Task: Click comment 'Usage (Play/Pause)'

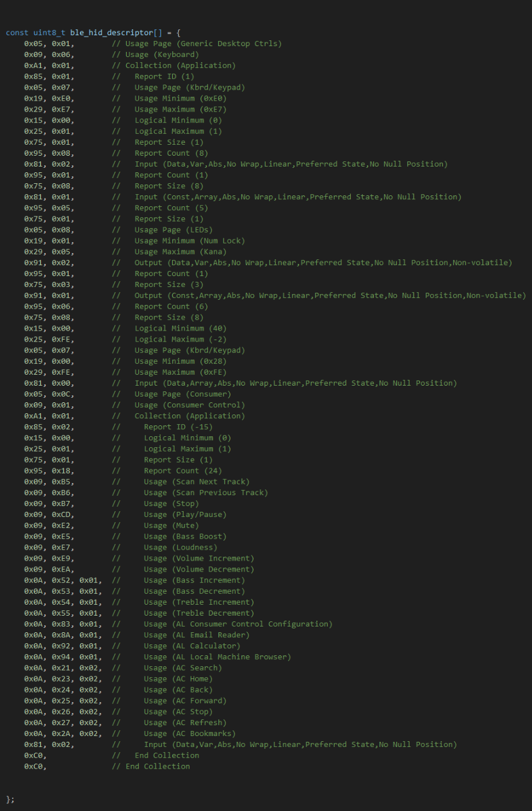Action: click(x=185, y=514)
